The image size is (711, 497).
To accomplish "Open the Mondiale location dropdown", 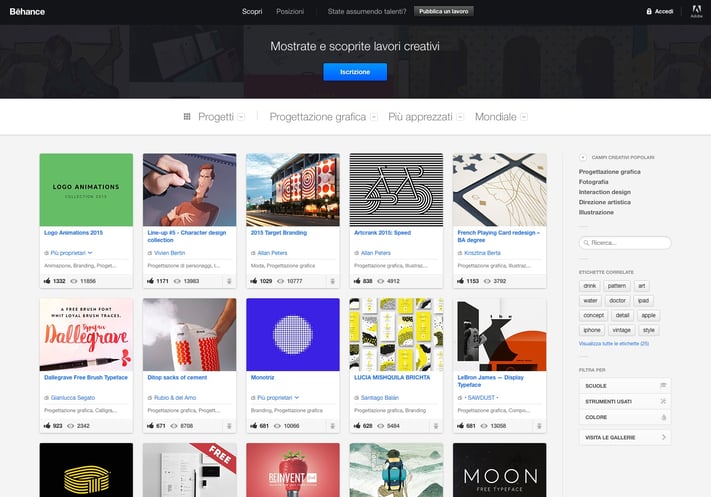I will [524, 117].
